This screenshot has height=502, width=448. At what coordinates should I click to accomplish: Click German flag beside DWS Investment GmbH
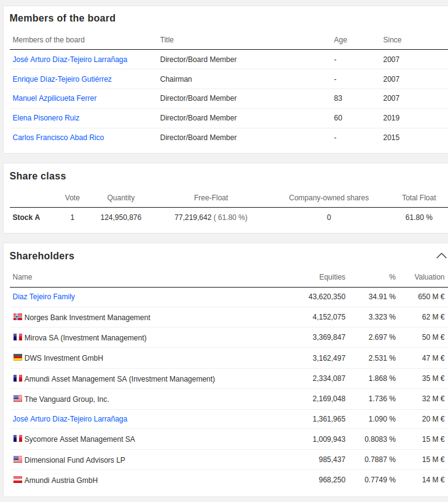[18, 357]
